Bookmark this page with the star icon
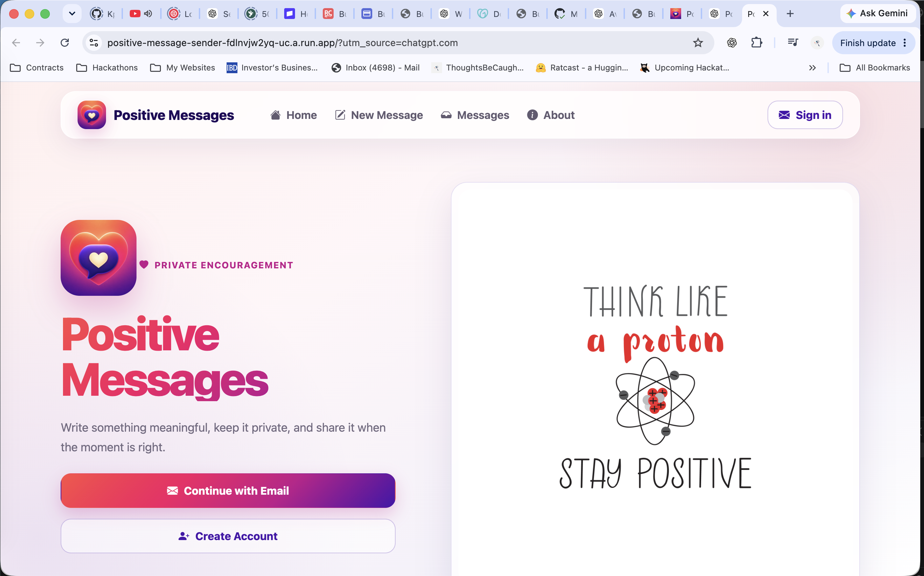Screen dimensions: 924x576 tap(697, 43)
